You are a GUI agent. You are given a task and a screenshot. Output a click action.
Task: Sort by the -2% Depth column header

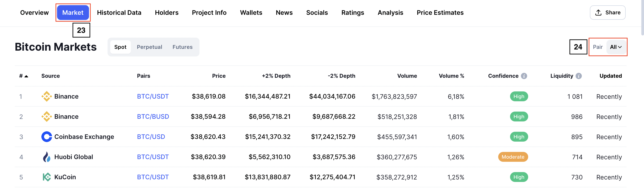click(x=341, y=76)
